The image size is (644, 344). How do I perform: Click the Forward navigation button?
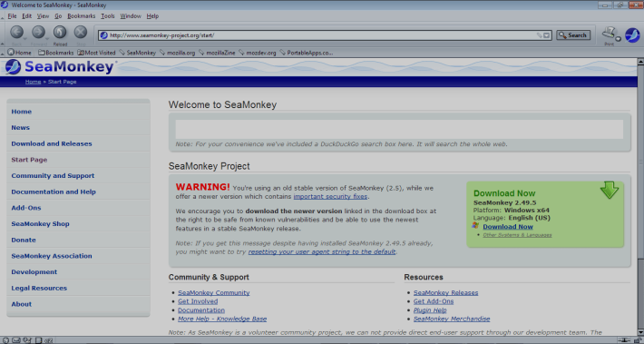click(38, 32)
